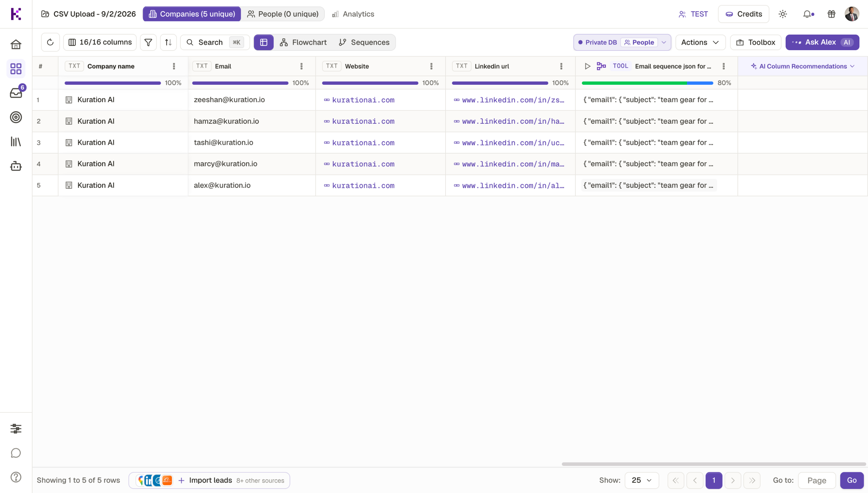Open the Home sidebar icon
Image resolution: width=868 pixels, height=493 pixels.
tap(16, 44)
